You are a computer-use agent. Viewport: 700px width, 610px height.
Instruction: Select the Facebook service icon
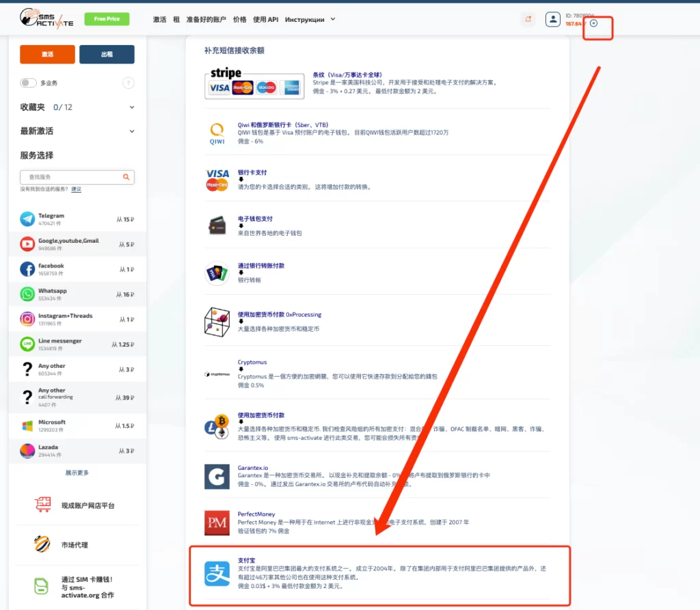pos(27,269)
